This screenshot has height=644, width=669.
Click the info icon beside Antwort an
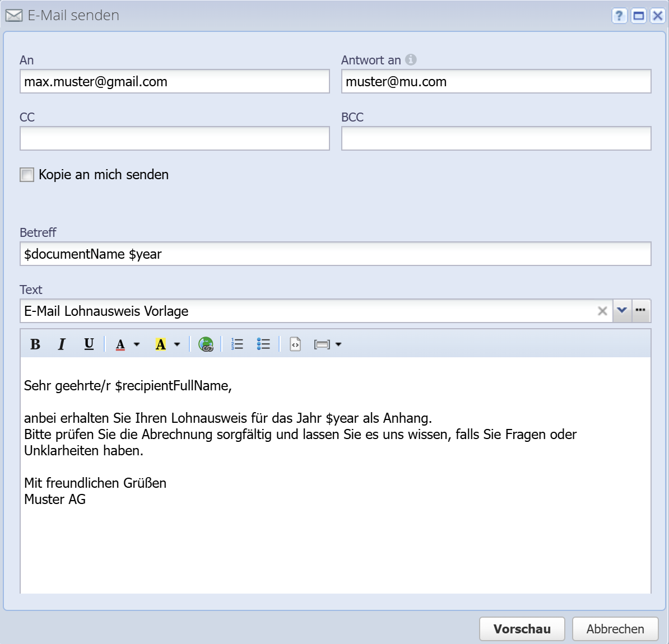411,59
